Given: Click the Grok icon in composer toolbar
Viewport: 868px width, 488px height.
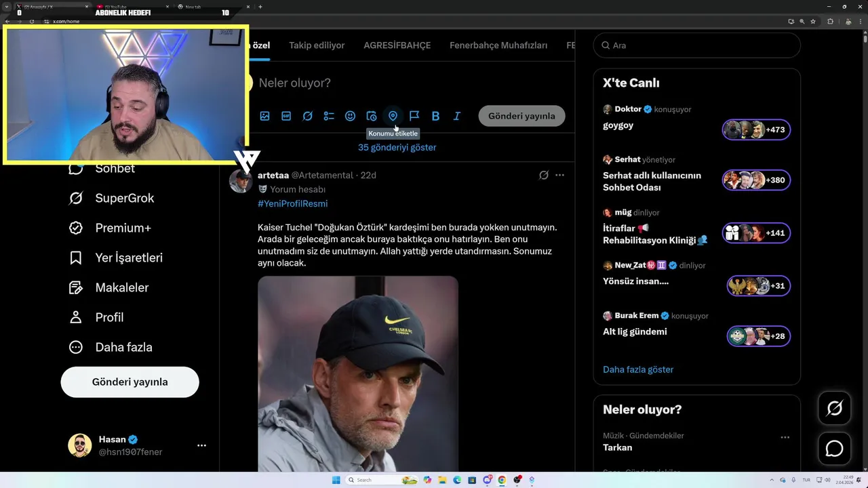Looking at the screenshot, I should pos(307,116).
